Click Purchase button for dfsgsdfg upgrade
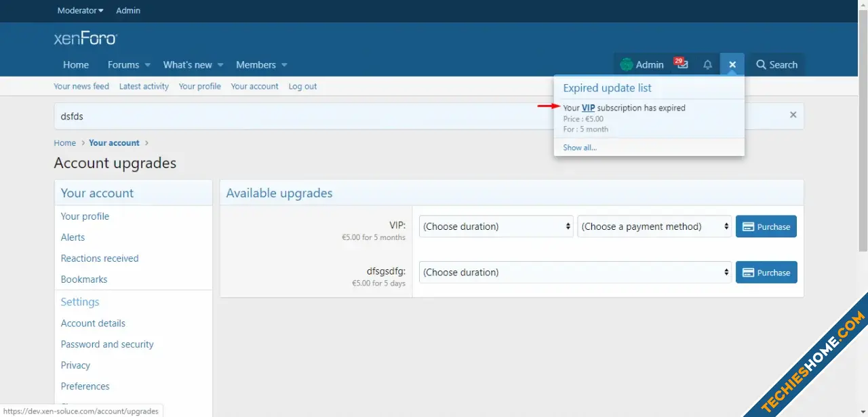 point(766,273)
